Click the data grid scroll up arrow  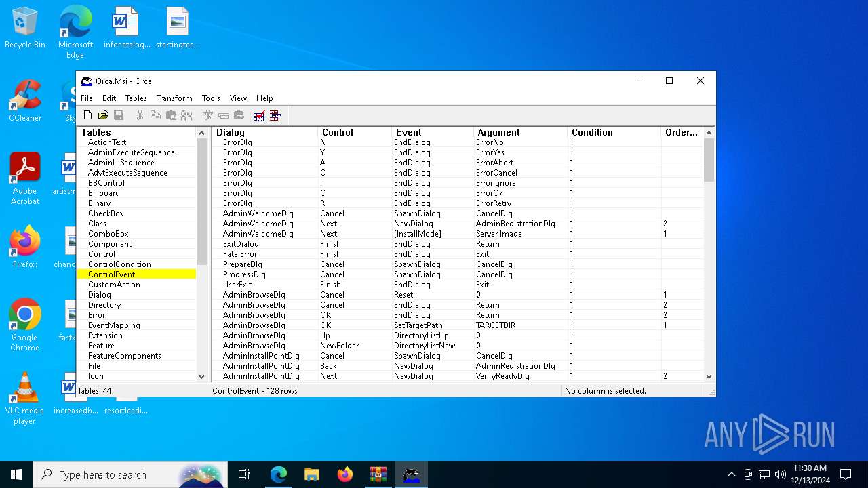(x=709, y=133)
